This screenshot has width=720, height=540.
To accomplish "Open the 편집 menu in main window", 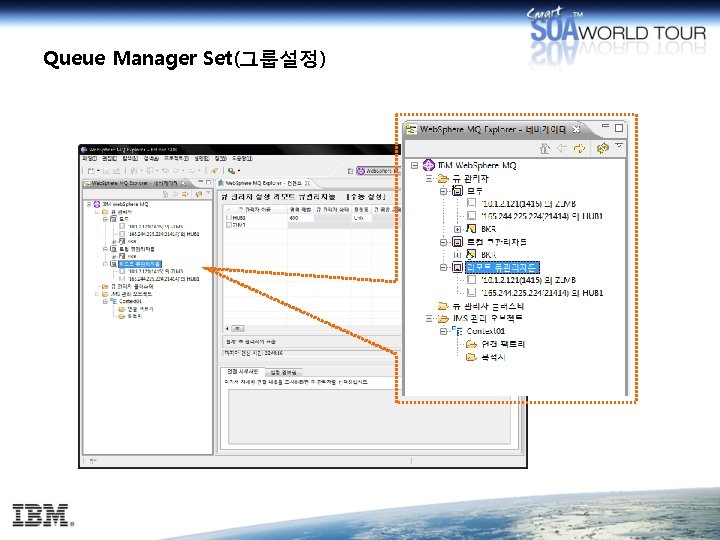I will click(109, 158).
